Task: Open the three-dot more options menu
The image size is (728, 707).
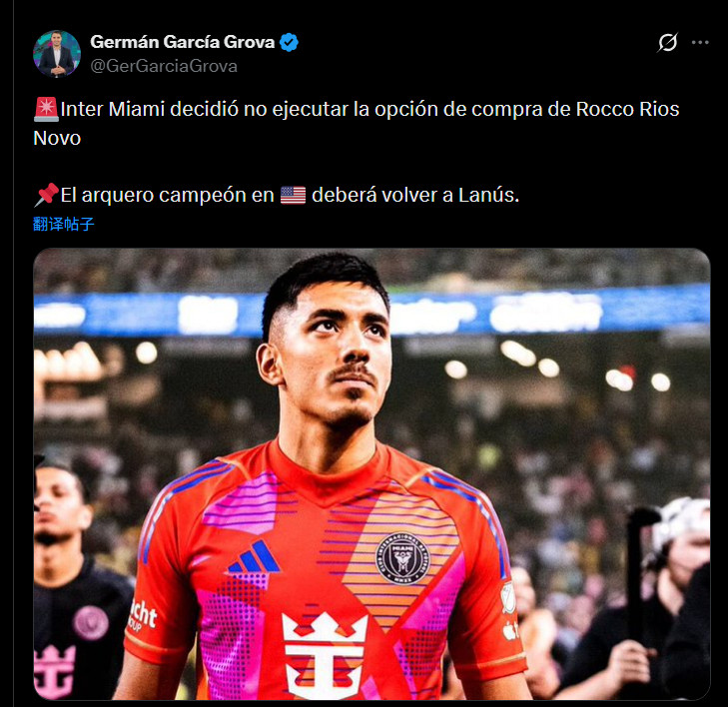Action: click(x=700, y=42)
